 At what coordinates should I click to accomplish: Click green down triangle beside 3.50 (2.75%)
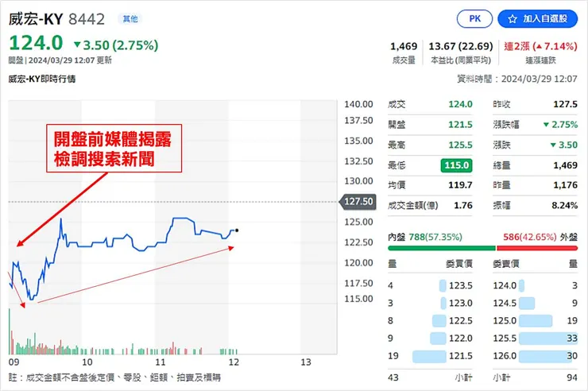click(77, 45)
